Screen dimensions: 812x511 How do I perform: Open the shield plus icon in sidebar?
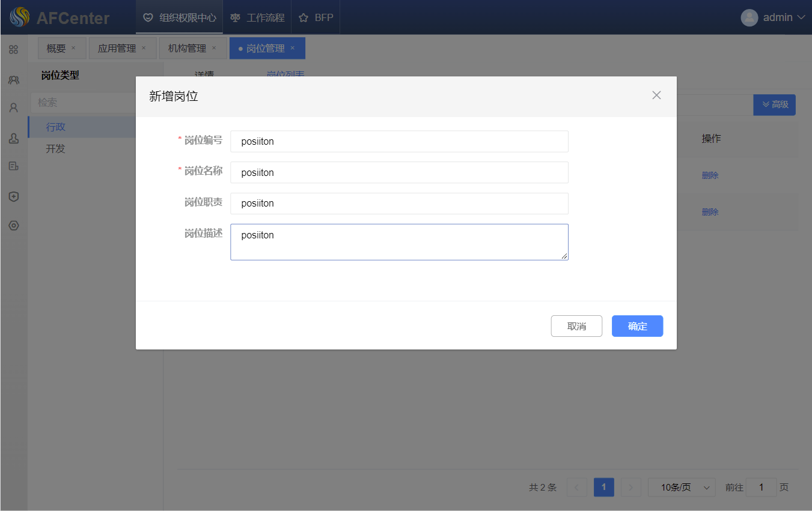pyautogui.click(x=13, y=196)
